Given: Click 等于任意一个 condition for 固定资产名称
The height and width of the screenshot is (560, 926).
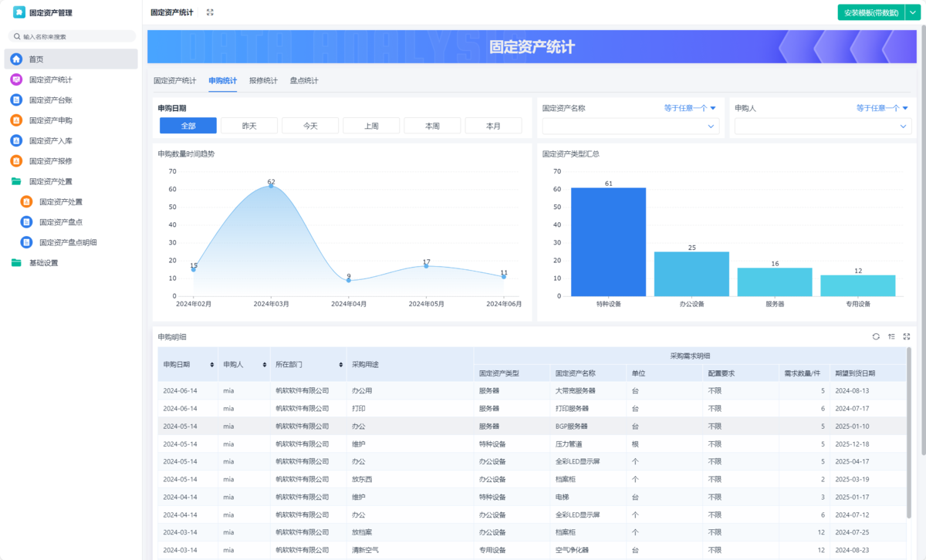Looking at the screenshot, I should pyautogui.click(x=689, y=109).
